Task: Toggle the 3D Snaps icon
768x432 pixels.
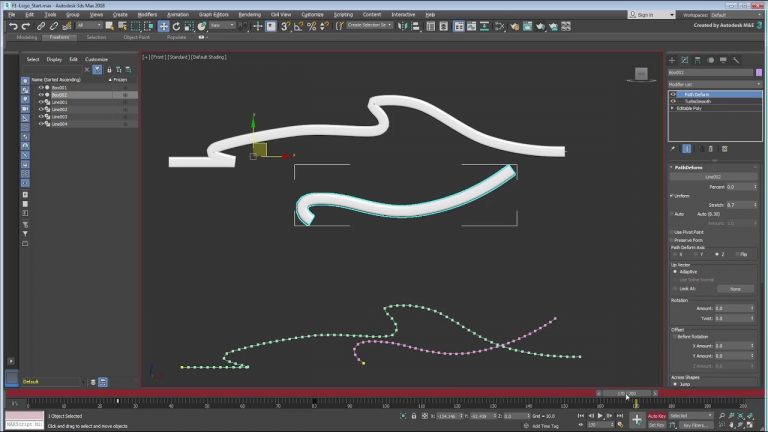Action: tap(285, 26)
